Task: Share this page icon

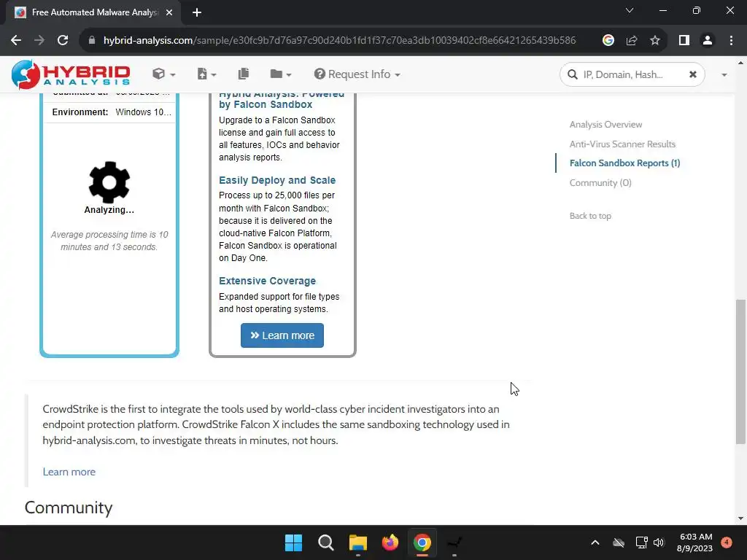Action: [x=632, y=40]
